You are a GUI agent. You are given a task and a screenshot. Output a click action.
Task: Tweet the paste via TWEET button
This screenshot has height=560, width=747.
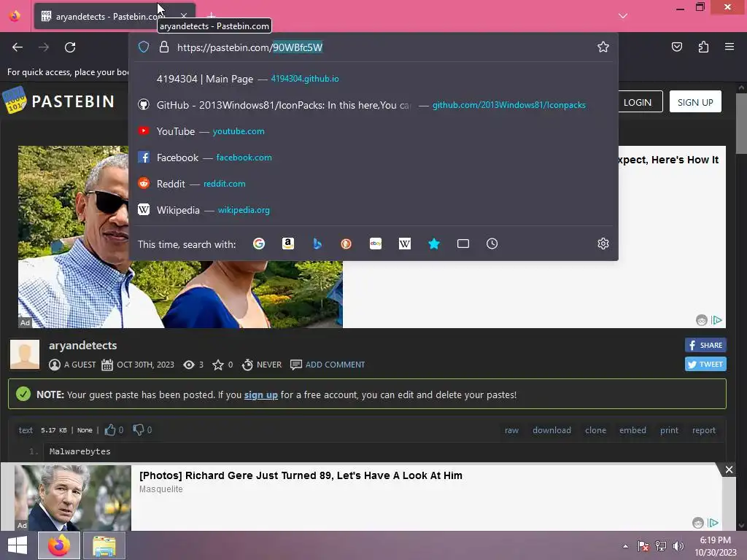click(x=705, y=365)
